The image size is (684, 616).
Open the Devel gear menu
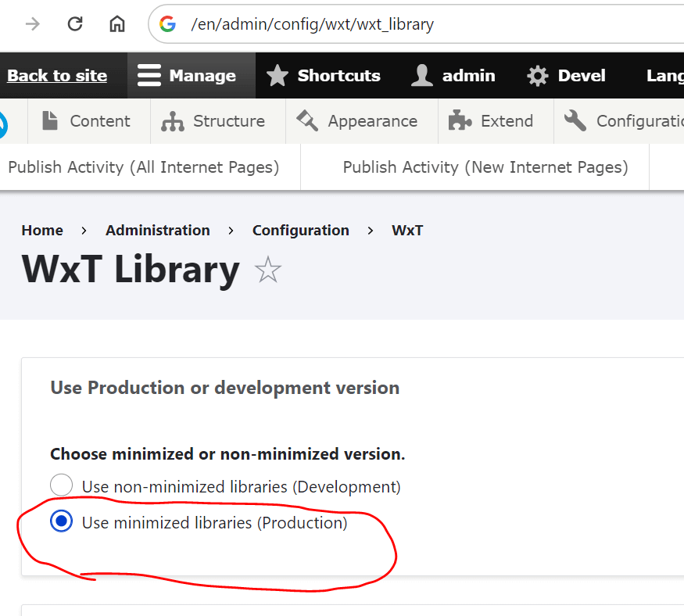coord(538,76)
